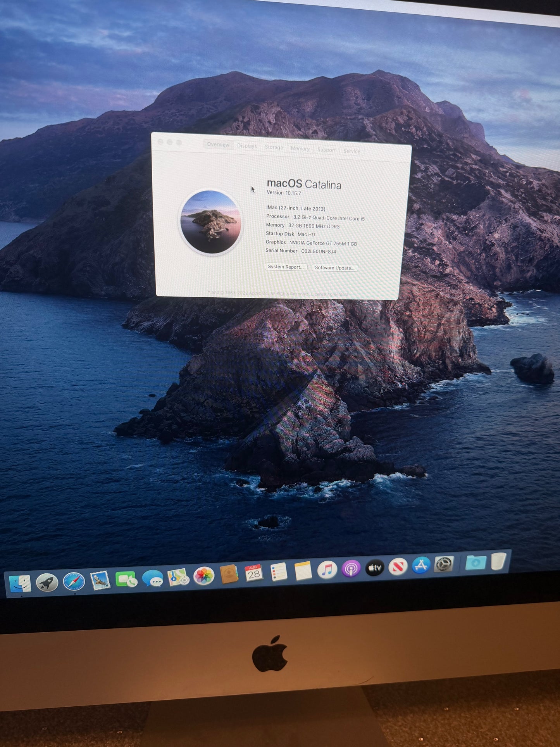
Task: Open Calendar showing AUG 28
Action: click(x=253, y=573)
